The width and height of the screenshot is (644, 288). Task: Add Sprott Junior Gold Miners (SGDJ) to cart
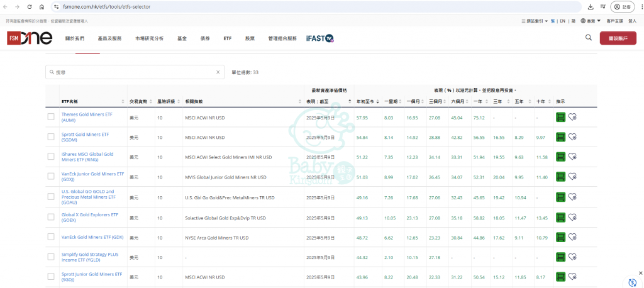pos(560,277)
